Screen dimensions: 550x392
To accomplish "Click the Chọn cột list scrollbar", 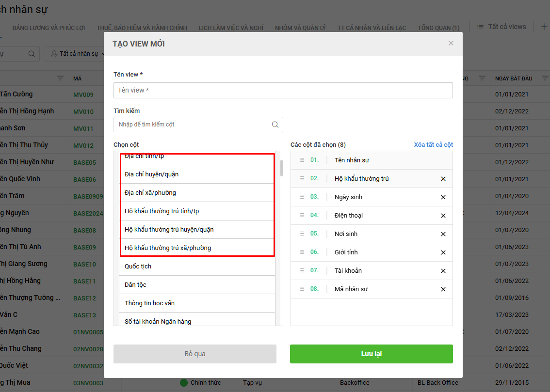I will point(281,168).
